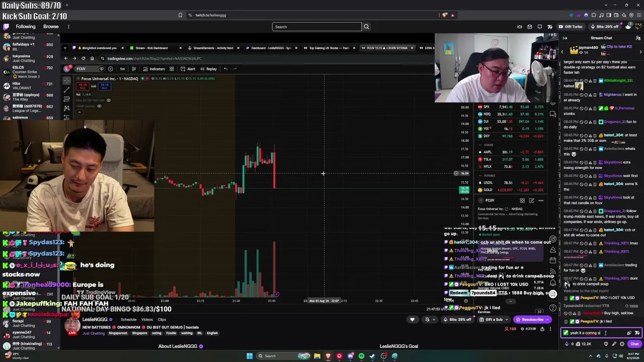This screenshot has width=644, height=362.
Task: Select the Singapore stream tag
Action: pyautogui.click(x=139, y=333)
